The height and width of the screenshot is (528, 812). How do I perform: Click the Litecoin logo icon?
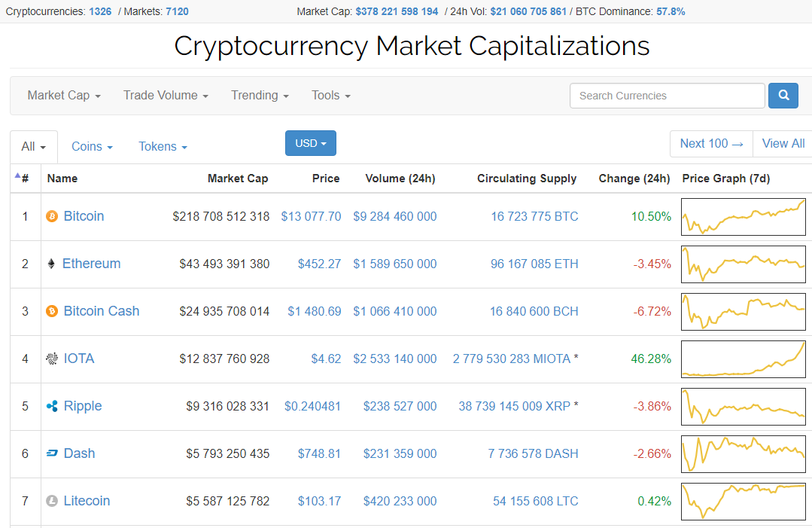point(52,502)
